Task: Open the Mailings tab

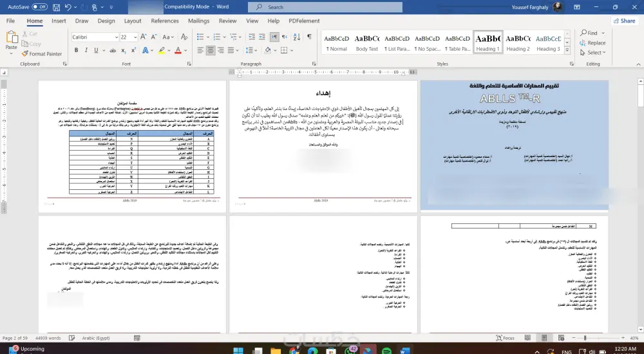Action: tap(199, 21)
